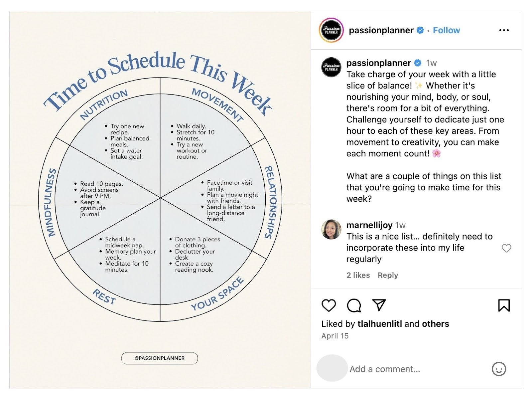Click the verified badge next to passionplanner
The width and height of the screenshot is (532, 396).
tap(420, 30)
